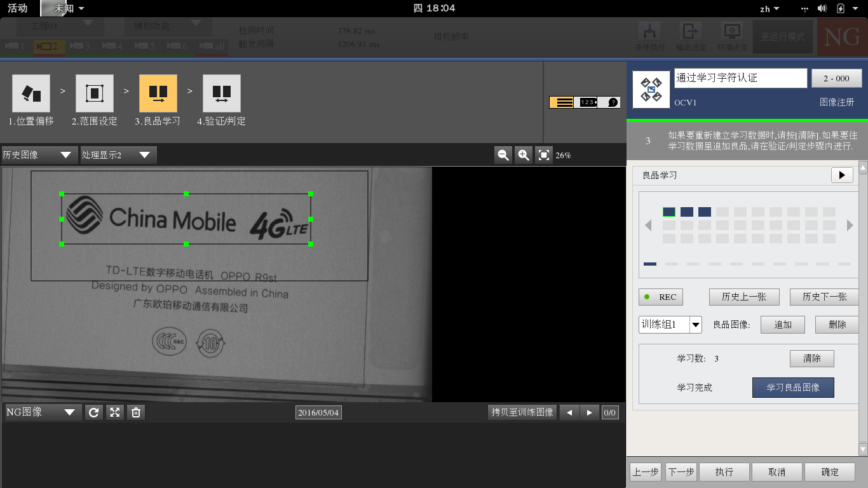Switch to the list view icon
This screenshot has width=868, height=488.
(x=562, y=102)
